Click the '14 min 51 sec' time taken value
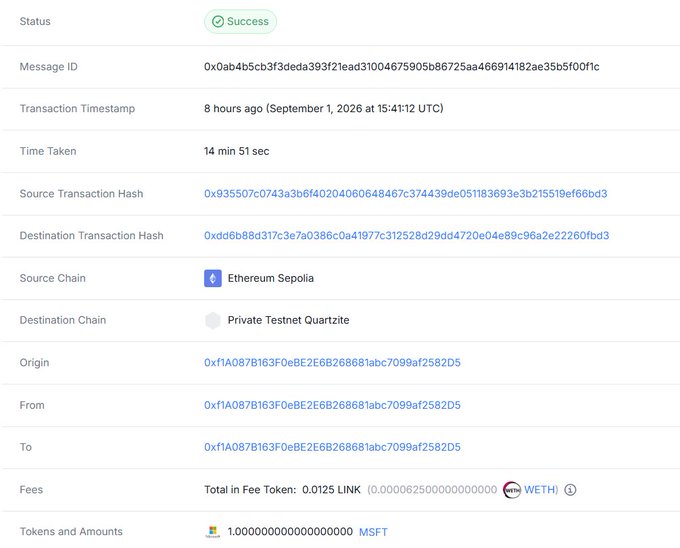 236,151
